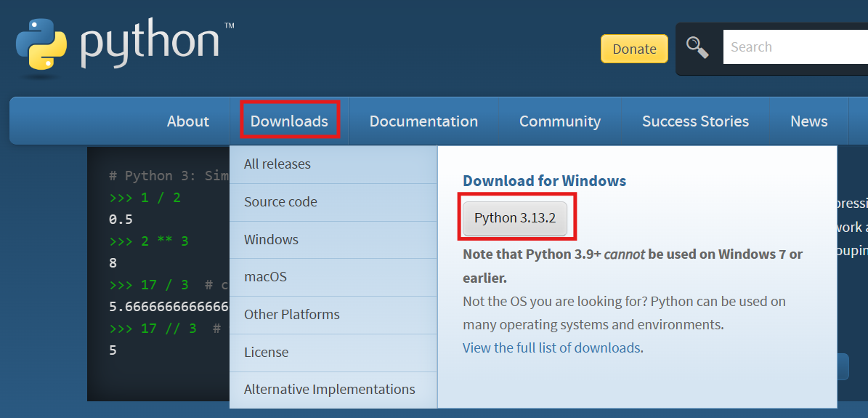Click the '>>> 17 // 3' code line

[153, 328]
